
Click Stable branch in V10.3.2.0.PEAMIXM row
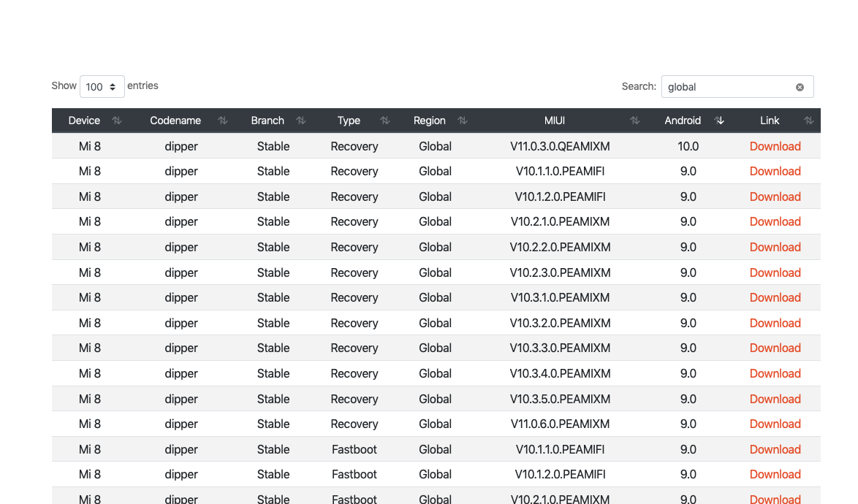pyautogui.click(x=273, y=323)
